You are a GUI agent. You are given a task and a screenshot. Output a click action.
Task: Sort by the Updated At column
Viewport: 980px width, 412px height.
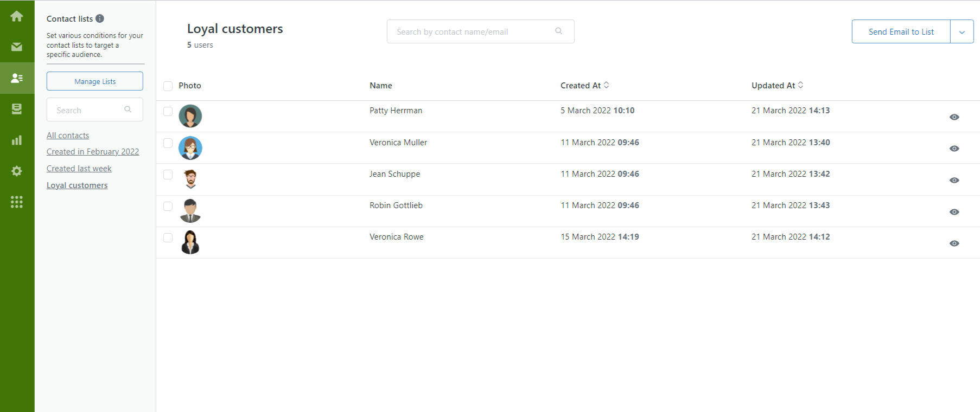[x=778, y=85]
